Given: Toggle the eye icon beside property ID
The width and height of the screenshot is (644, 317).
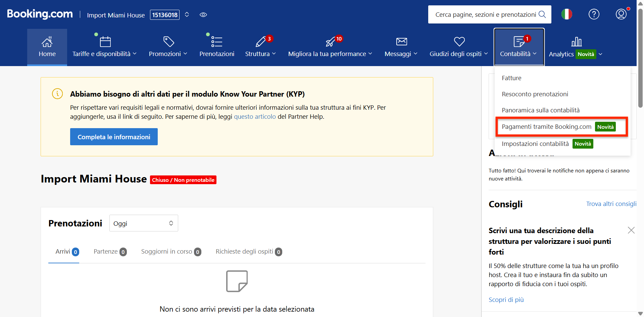Looking at the screenshot, I should (203, 15).
